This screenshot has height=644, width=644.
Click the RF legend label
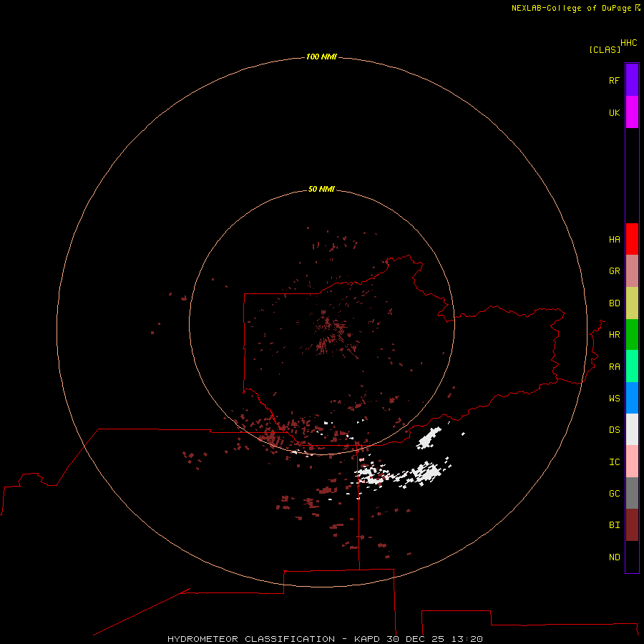pos(614,80)
